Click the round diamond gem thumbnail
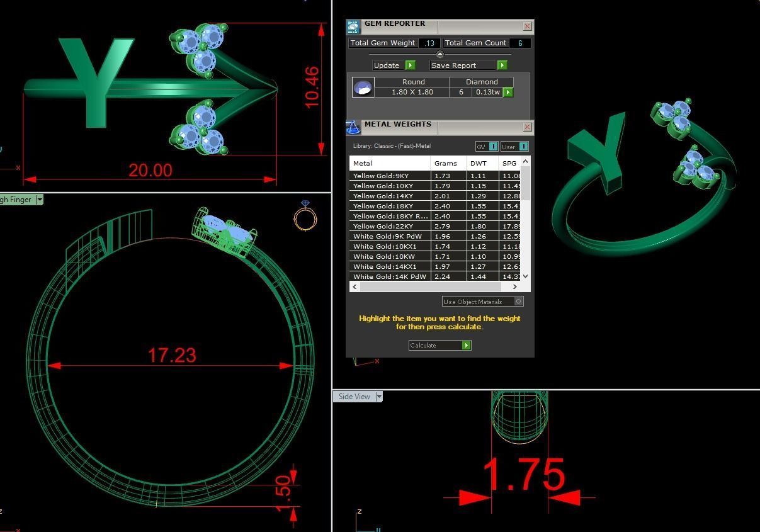This screenshot has width=760, height=532. coord(363,88)
